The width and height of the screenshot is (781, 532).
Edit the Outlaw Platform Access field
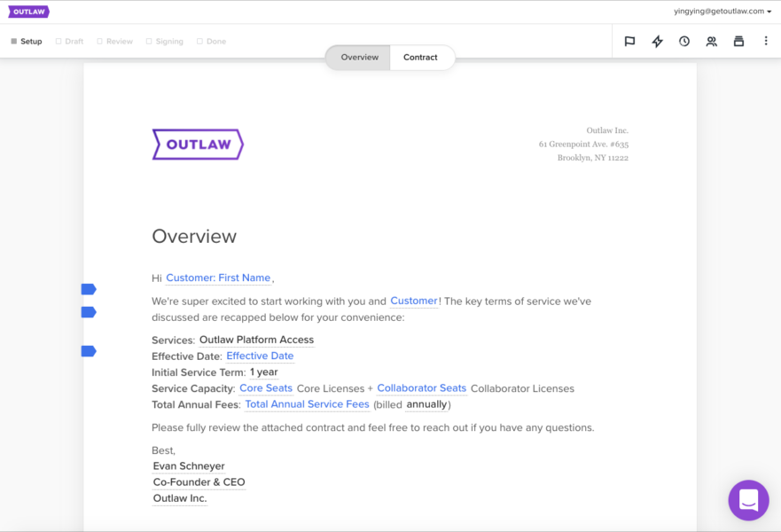click(x=256, y=340)
